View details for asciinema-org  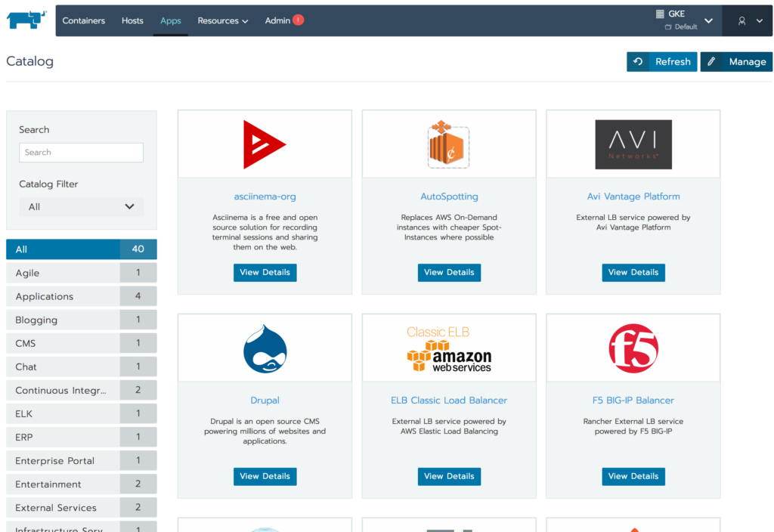point(265,272)
